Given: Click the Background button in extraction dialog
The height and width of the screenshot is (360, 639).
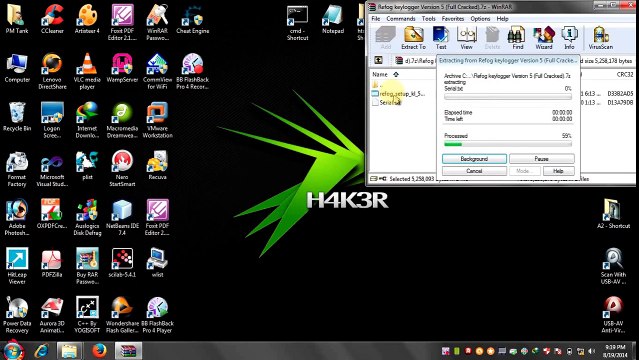Looking at the screenshot, I should coord(474,159).
